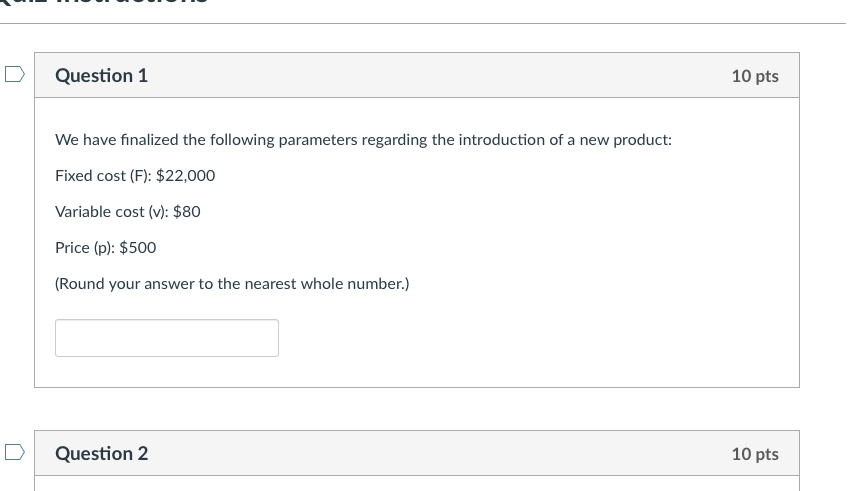Click the Question 1 answer text box
Image resolution: width=857 pixels, height=491 pixels.
click(167, 338)
